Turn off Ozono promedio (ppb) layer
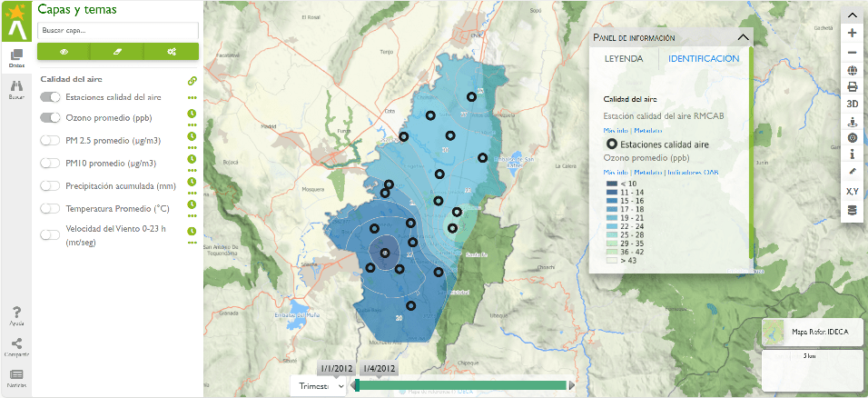 (50, 118)
